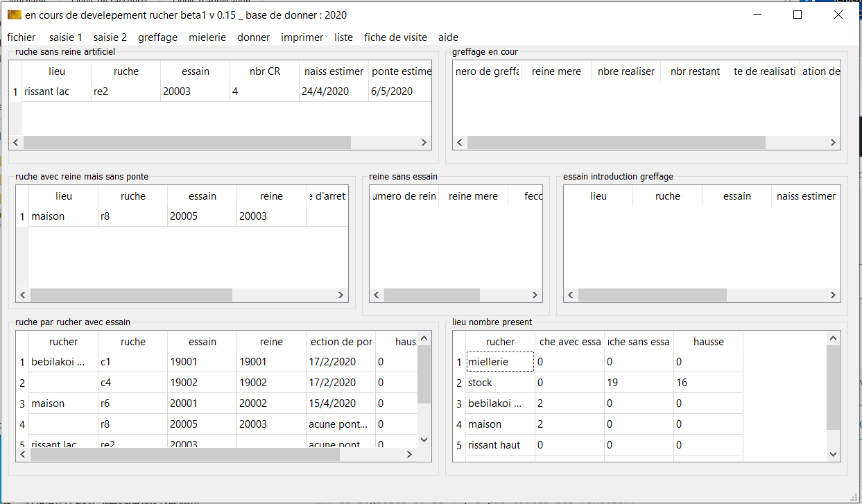This screenshot has width=862, height=504.
Task: Open the imprimer menu
Action: pyautogui.click(x=302, y=37)
